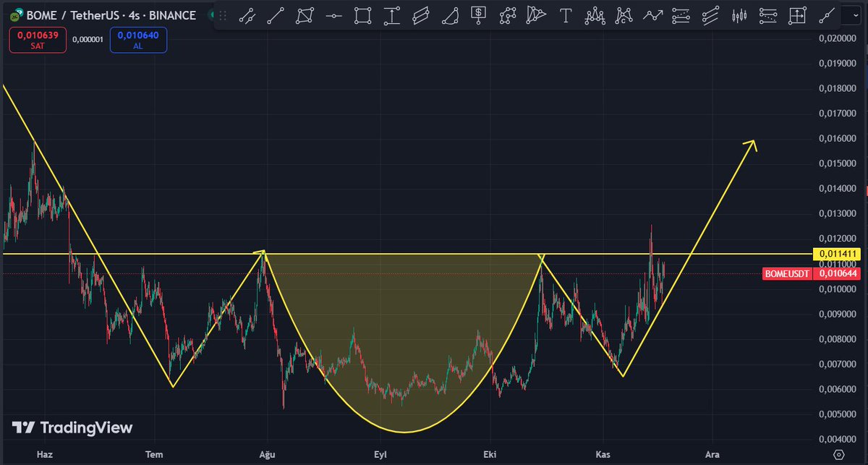Screen dimensions: 868x465
Task: Grab the favorites toolbar drag handle
Action: (222, 14)
